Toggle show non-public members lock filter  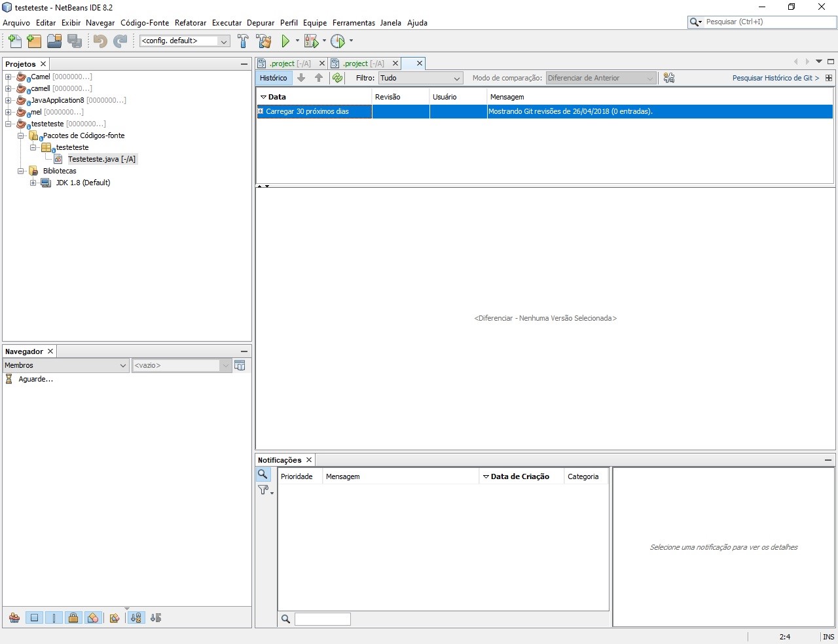tap(73, 617)
